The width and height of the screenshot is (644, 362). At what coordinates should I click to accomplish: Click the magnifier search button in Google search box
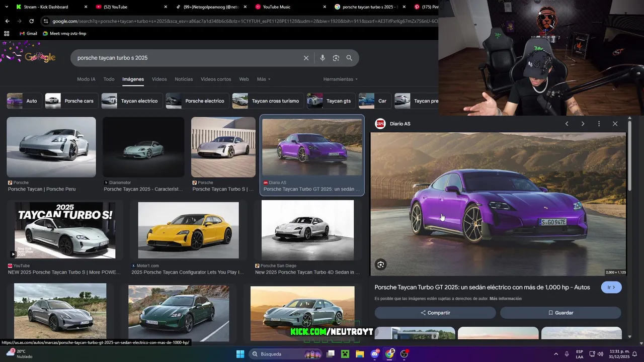[x=349, y=58]
